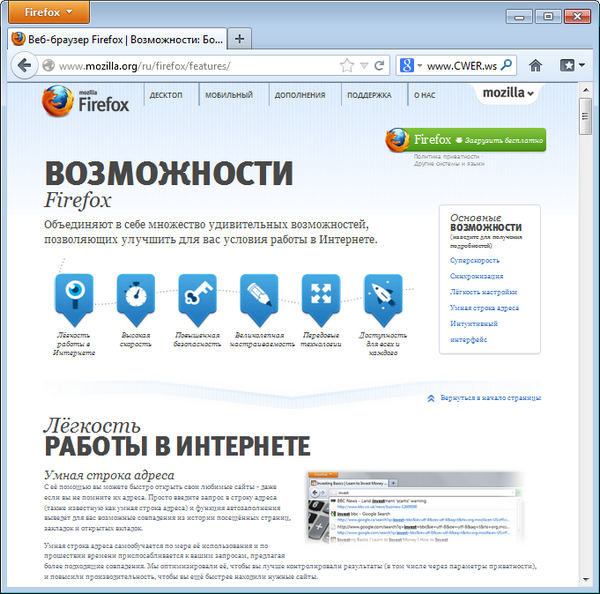The height and width of the screenshot is (594, 600).
Task: Click the green 'Загрузить бесплатно' Firefox button
Action: pos(466,140)
